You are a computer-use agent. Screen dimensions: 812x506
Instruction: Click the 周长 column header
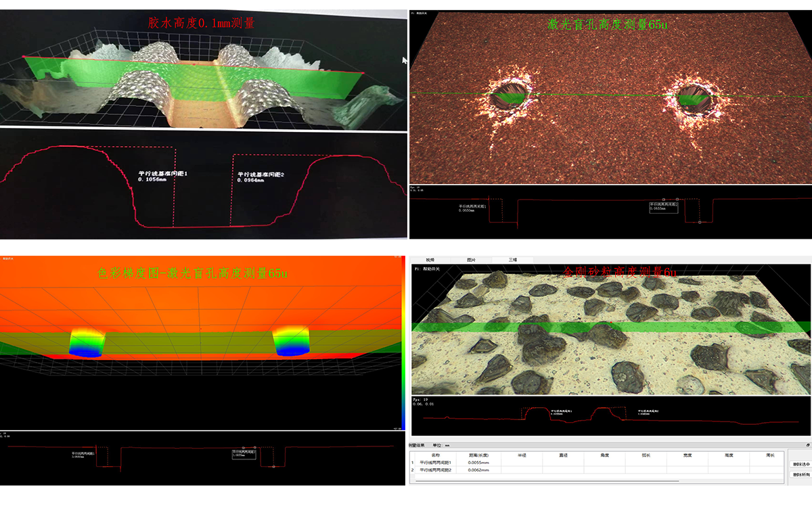(x=769, y=455)
